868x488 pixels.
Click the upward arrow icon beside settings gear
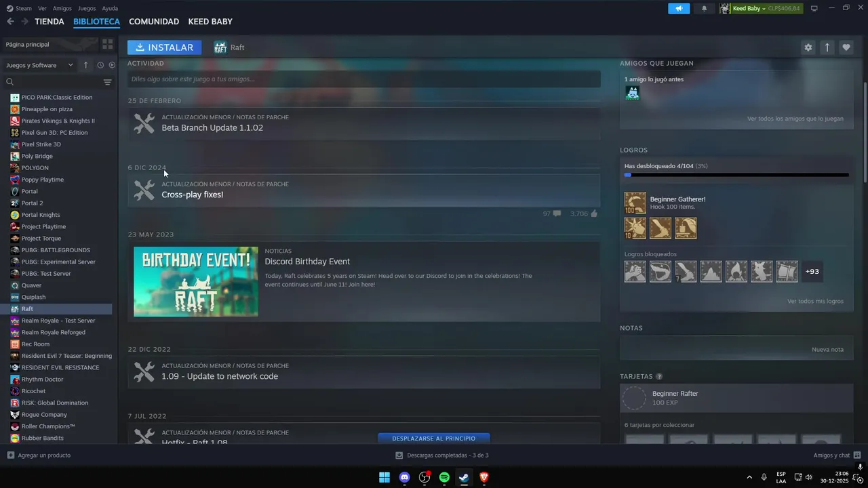pos(827,47)
